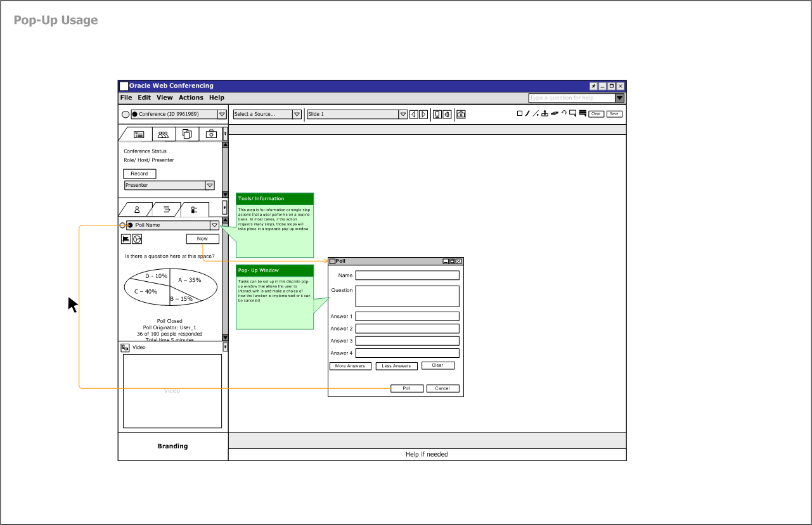Open the documents copy tab icon
Screen dimensions: 812x525
click(x=187, y=134)
